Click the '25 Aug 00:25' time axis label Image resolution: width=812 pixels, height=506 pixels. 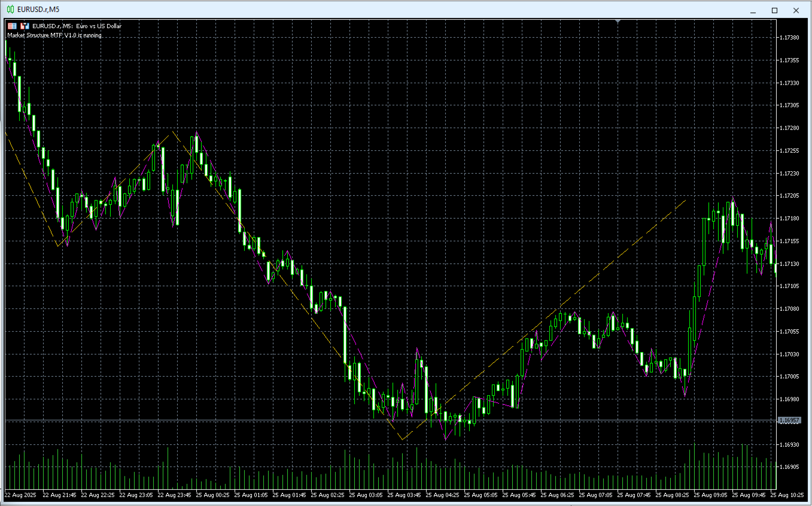pos(212,495)
